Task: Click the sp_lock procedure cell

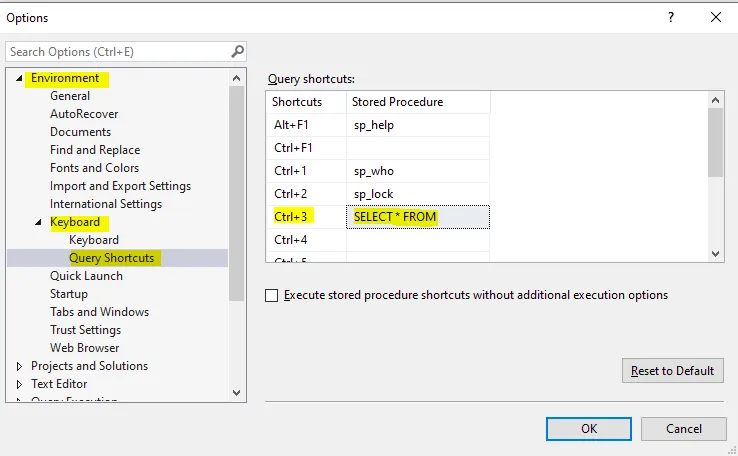Action: tap(418, 194)
